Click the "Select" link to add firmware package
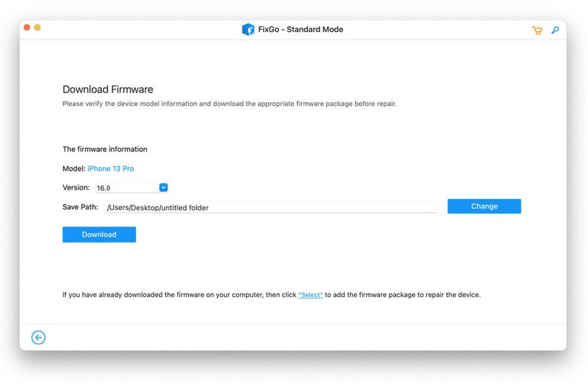This screenshot has height=391, width=588. point(311,294)
